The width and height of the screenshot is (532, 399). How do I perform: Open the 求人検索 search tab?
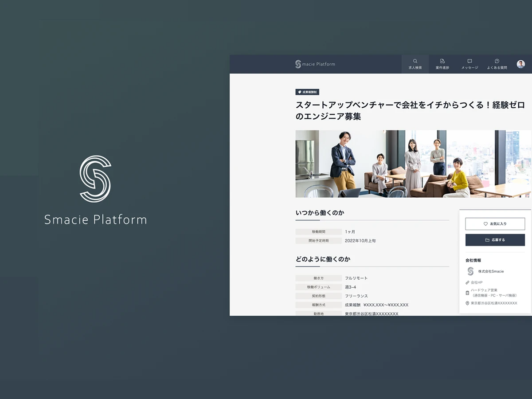[415, 64]
